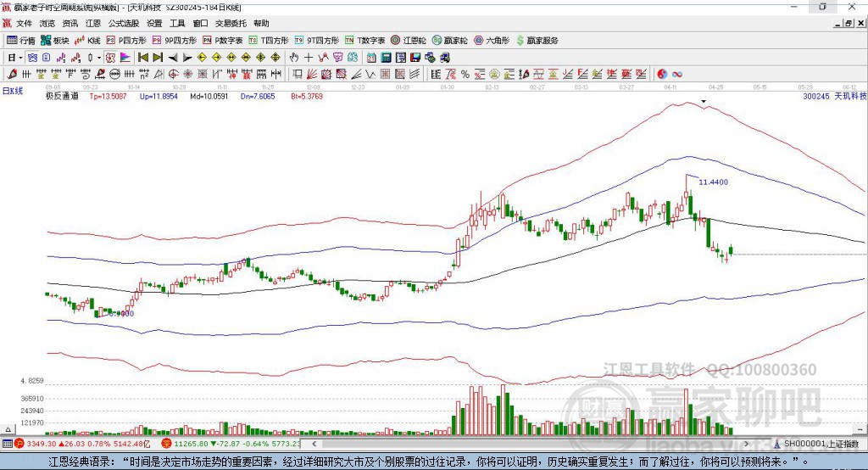The width and height of the screenshot is (868, 470).
Task: Select the red pencil drawing tool
Action: pos(12,75)
